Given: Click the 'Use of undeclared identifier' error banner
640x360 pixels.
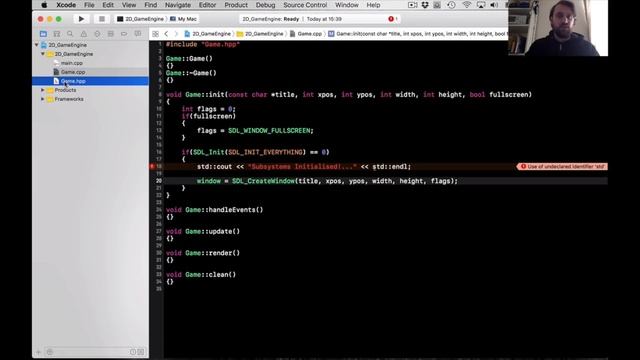Looking at the screenshot, I should pyautogui.click(x=562, y=166).
